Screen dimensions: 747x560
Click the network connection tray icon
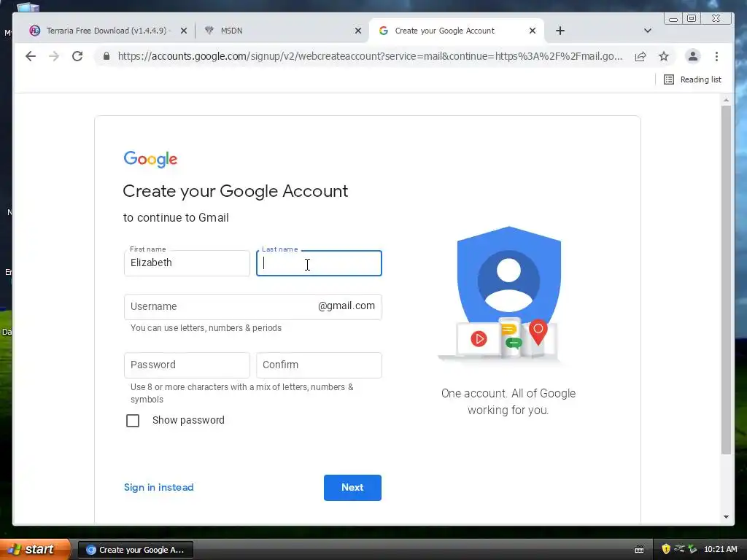click(679, 549)
